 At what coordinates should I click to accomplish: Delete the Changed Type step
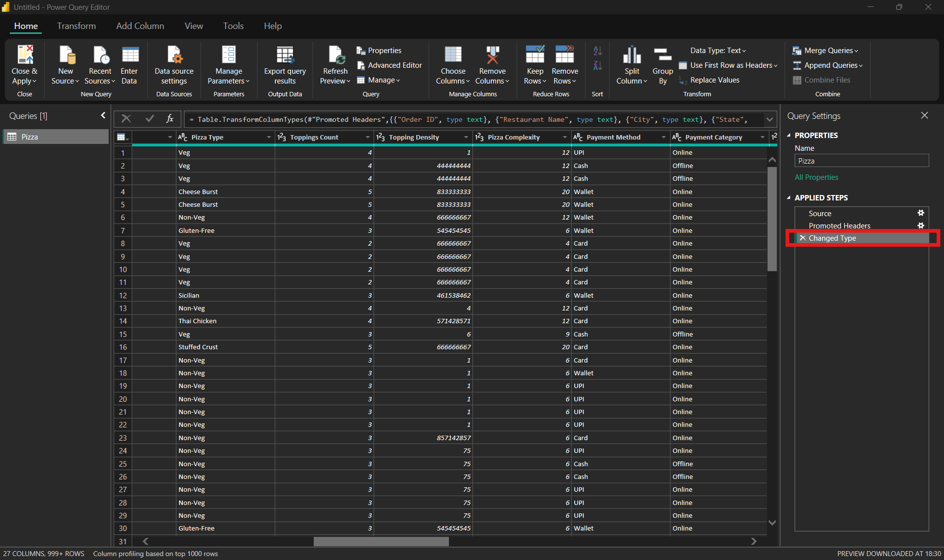pos(802,238)
